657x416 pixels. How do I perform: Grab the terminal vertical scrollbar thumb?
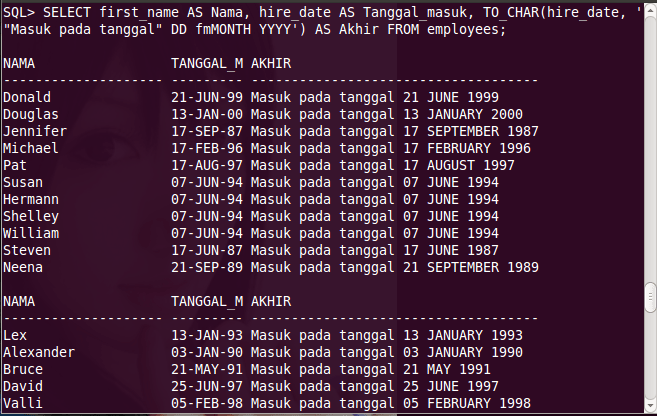click(x=649, y=296)
